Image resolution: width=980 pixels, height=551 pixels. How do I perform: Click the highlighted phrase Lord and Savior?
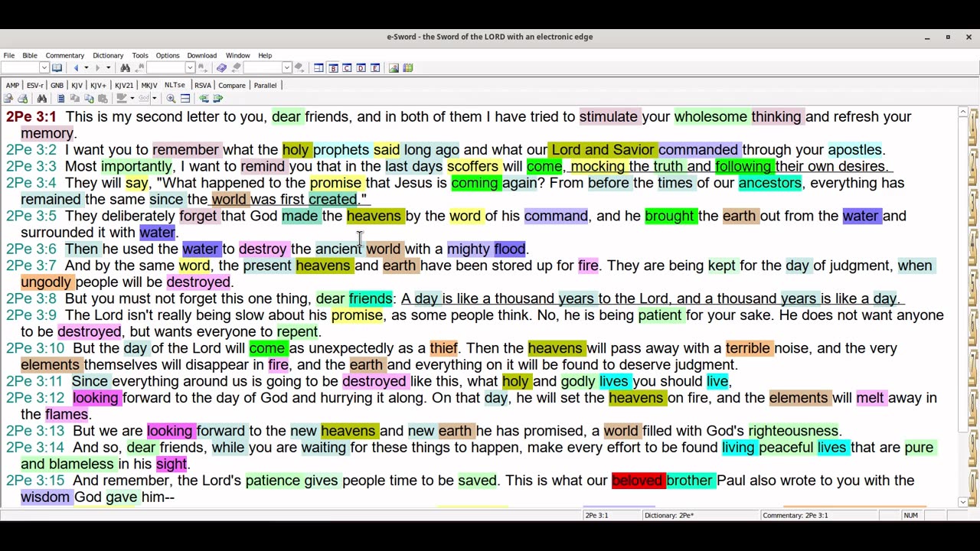[x=603, y=150]
